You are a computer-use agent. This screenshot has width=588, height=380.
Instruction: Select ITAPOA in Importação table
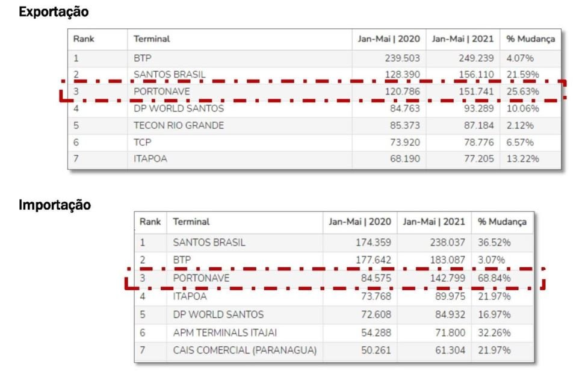190,296
